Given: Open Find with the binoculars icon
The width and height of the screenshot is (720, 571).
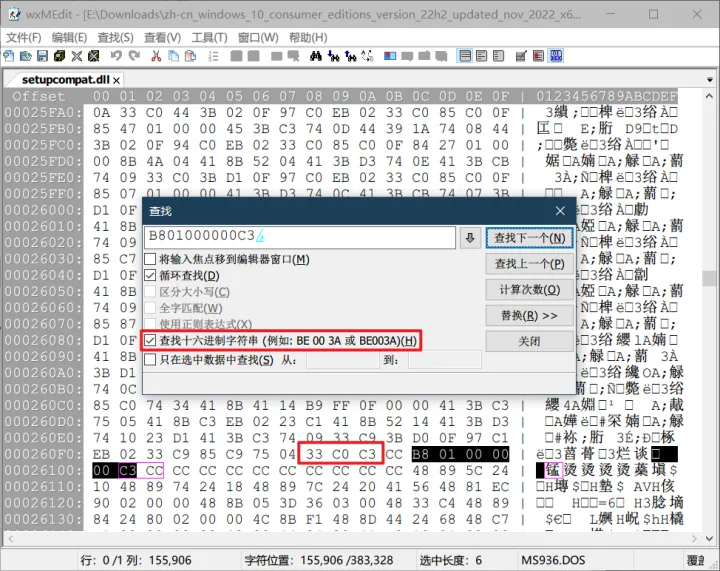Looking at the screenshot, I should tap(315, 56).
